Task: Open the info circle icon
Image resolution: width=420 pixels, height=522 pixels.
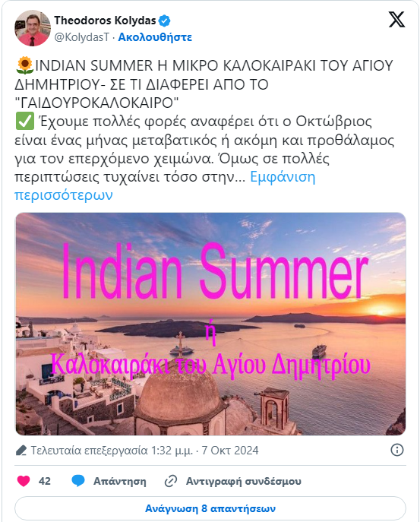Action: (x=396, y=450)
